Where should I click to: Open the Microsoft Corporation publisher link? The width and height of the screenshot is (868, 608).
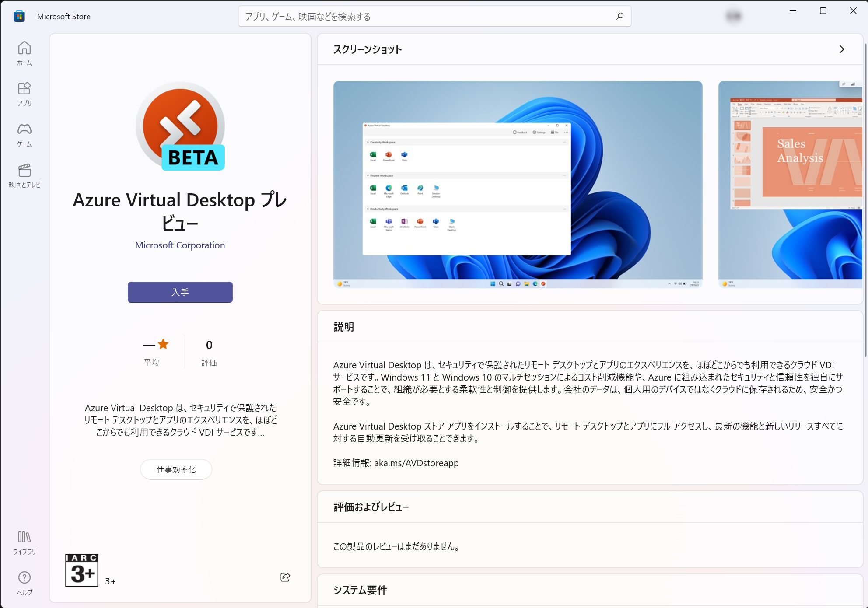[180, 245]
